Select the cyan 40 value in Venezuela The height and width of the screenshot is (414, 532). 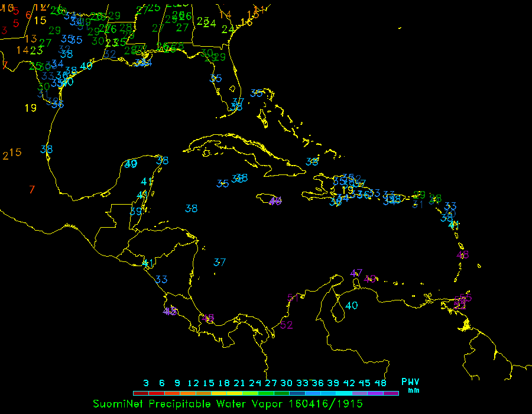(x=352, y=305)
